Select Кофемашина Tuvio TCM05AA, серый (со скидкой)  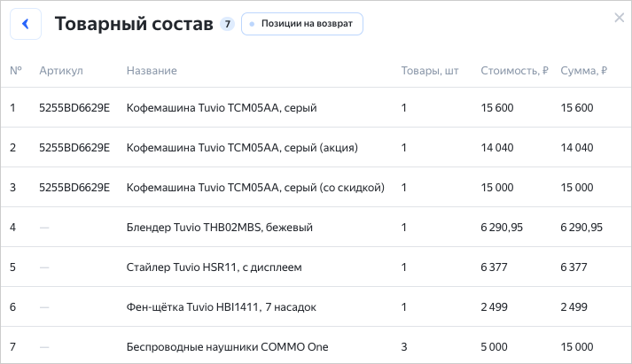[255, 188]
